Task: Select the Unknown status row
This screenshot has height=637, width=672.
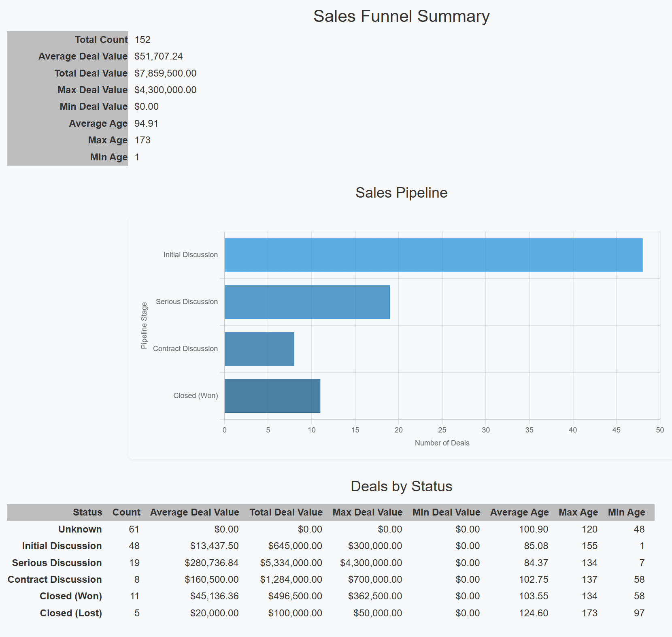Action: click(80, 529)
